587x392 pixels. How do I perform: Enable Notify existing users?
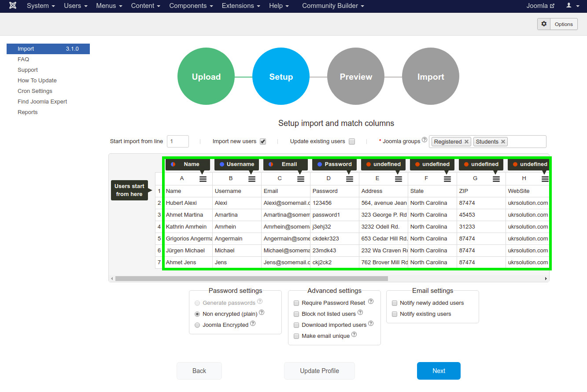(x=395, y=314)
